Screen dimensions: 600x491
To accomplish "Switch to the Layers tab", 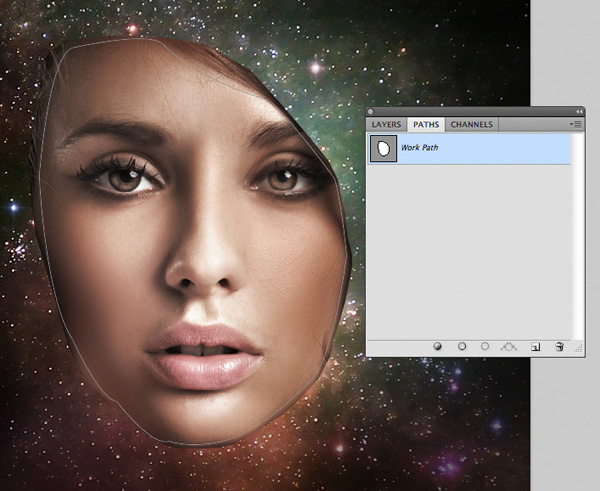I will pyautogui.click(x=386, y=124).
